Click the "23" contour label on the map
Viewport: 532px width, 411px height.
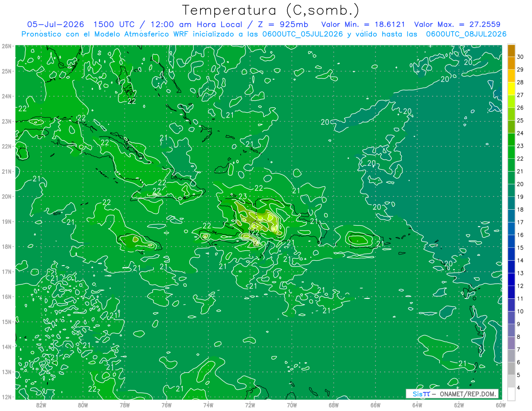click(243, 196)
